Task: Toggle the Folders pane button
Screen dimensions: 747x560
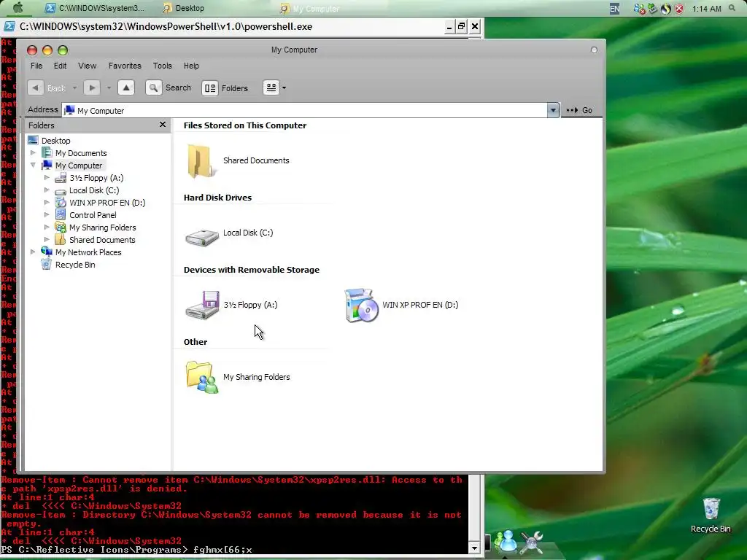Action: [209, 88]
